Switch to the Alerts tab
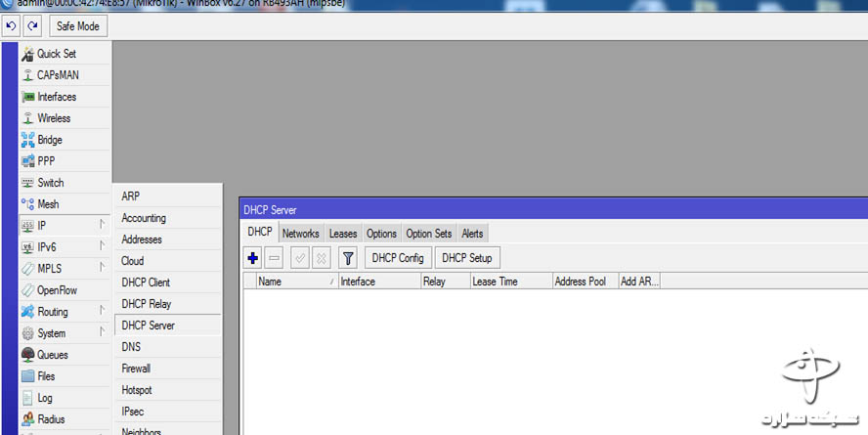This screenshot has height=435, width=868. pyautogui.click(x=472, y=234)
